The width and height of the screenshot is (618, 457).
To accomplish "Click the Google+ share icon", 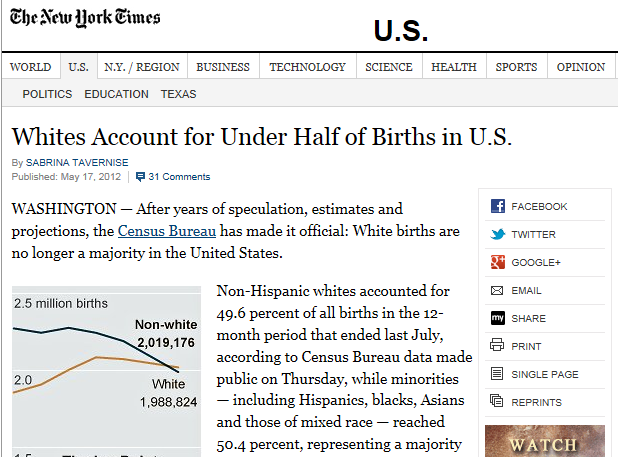I will pyautogui.click(x=497, y=262).
